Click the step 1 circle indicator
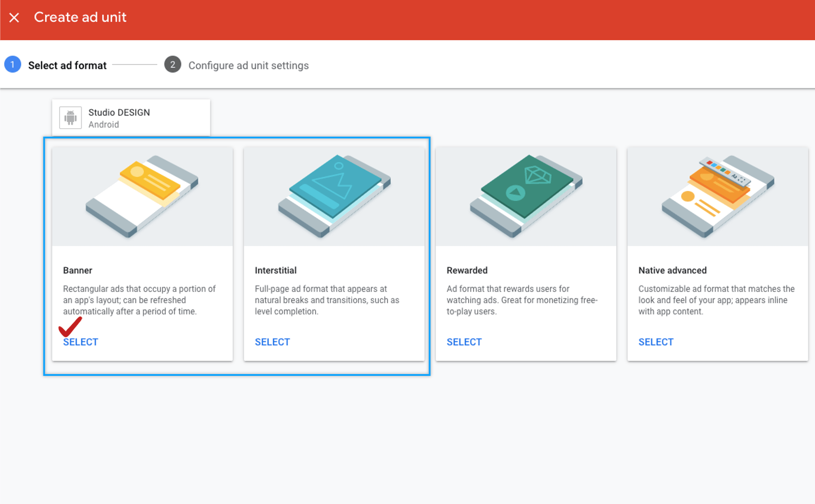The width and height of the screenshot is (815, 504). coord(13,65)
